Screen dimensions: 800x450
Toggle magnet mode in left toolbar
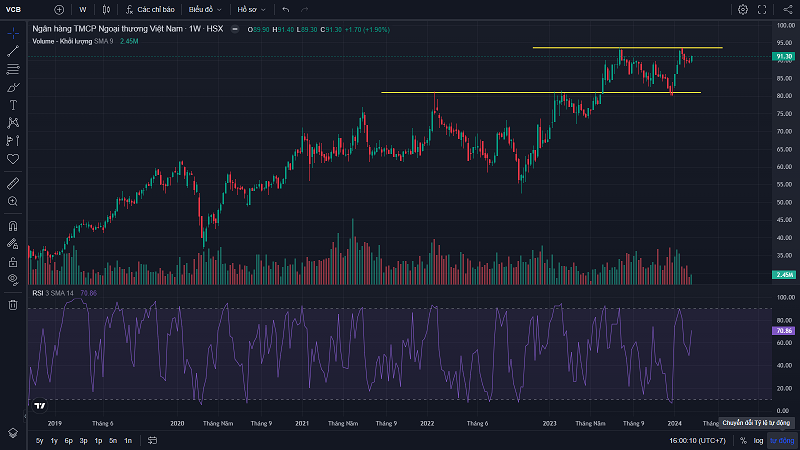13,225
